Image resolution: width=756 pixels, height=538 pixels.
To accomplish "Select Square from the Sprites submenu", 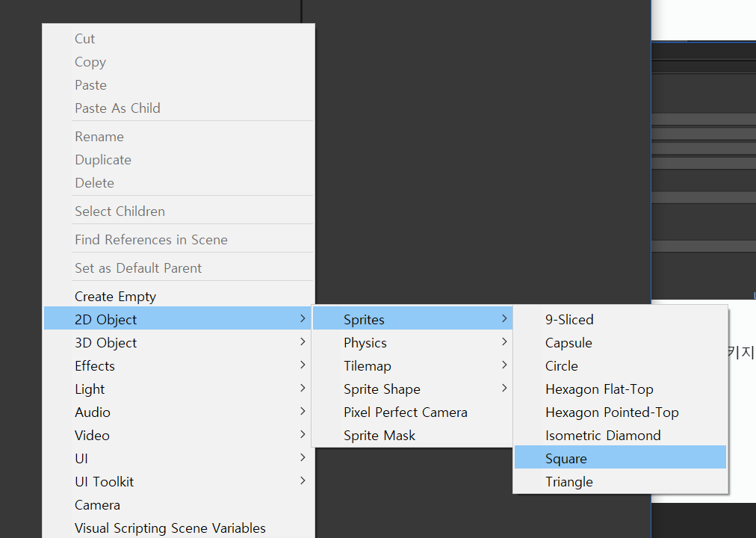I will 566,458.
